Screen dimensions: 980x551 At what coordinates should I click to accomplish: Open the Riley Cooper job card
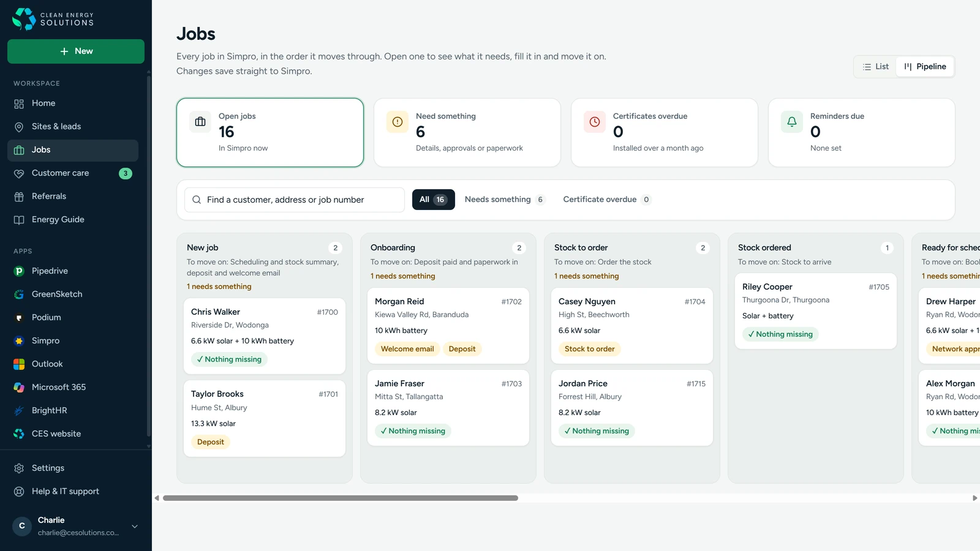pos(816,311)
